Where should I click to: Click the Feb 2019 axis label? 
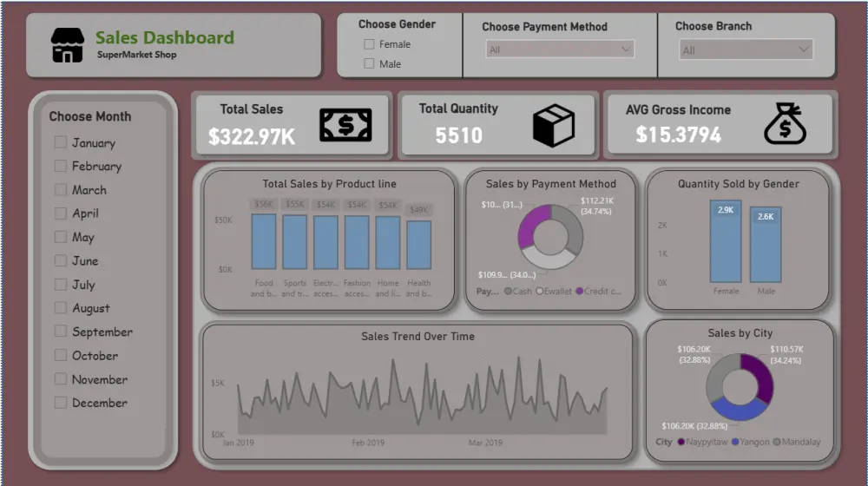pyautogui.click(x=368, y=443)
